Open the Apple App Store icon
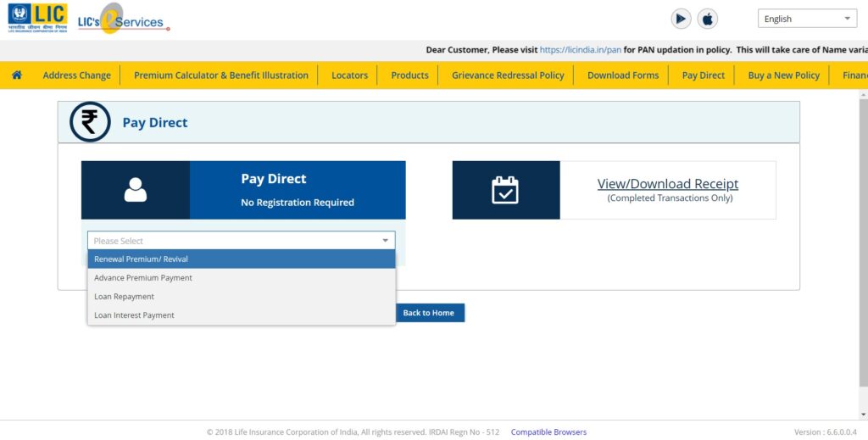868x440 pixels. click(707, 19)
